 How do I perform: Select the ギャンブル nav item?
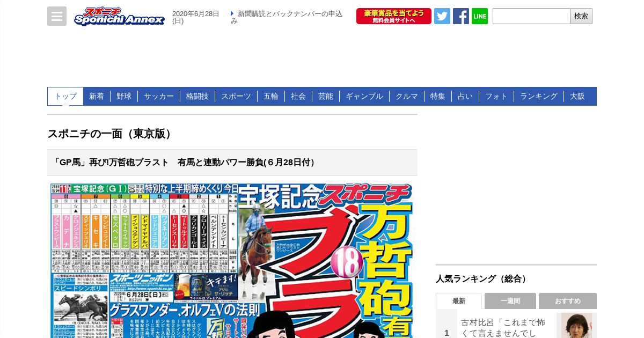pyautogui.click(x=364, y=97)
